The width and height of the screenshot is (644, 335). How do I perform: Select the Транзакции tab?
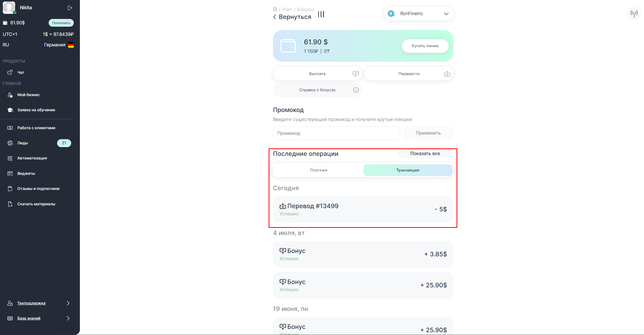pyautogui.click(x=407, y=170)
